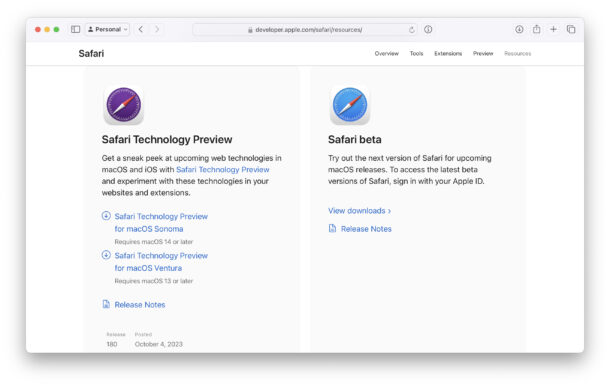Click the blue Safari beta compass icon
The image size is (610, 387).
tap(350, 105)
